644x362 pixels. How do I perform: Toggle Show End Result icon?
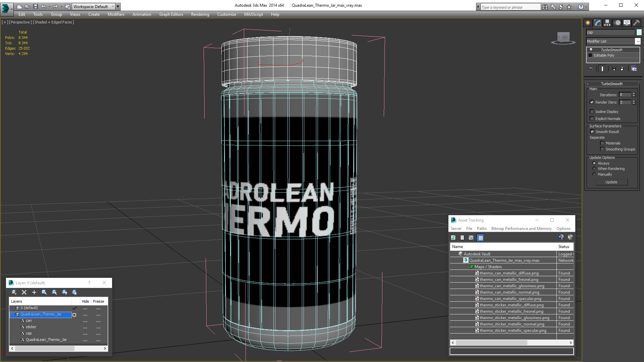click(x=602, y=68)
